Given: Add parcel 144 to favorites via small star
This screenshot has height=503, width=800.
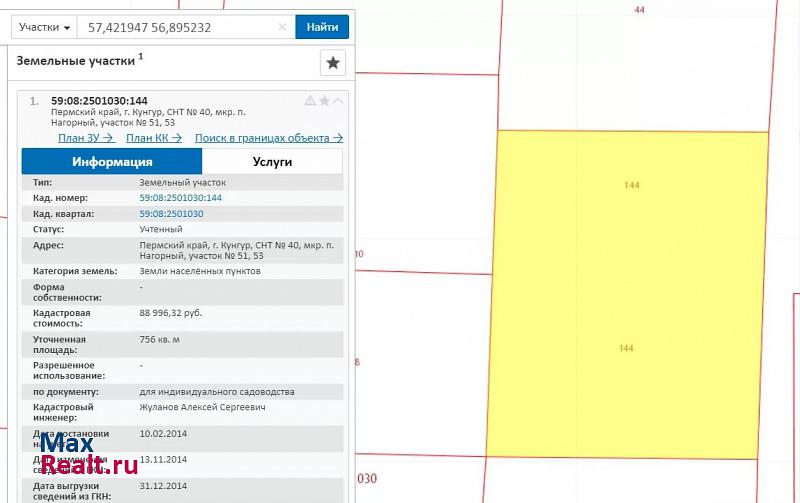Looking at the screenshot, I should [x=324, y=101].
